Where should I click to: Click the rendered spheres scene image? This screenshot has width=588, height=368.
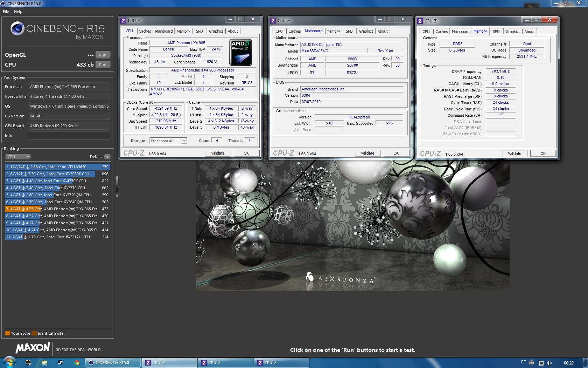click(x=352, y=225)
